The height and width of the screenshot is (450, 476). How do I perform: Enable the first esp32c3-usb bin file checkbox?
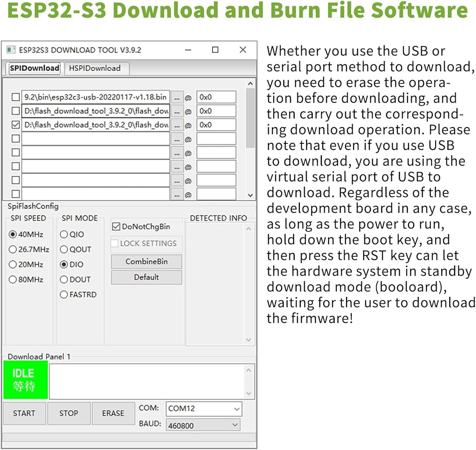tap(16, 98)
